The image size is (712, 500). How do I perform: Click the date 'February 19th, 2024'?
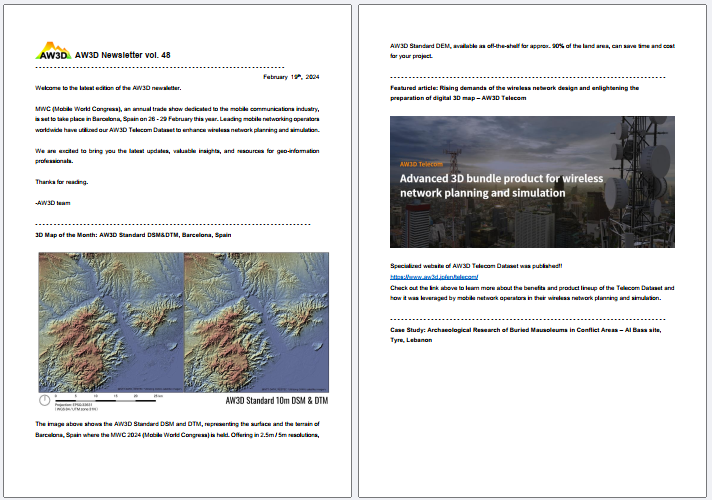291,77
